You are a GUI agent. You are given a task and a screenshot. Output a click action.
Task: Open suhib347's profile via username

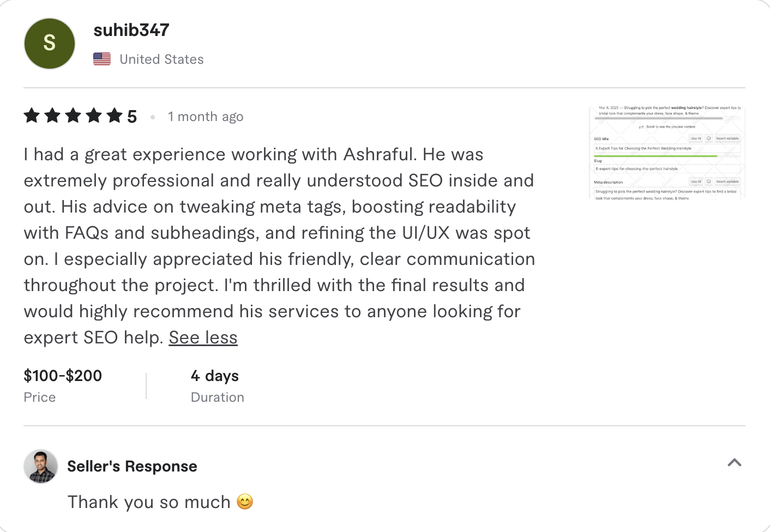131,30
